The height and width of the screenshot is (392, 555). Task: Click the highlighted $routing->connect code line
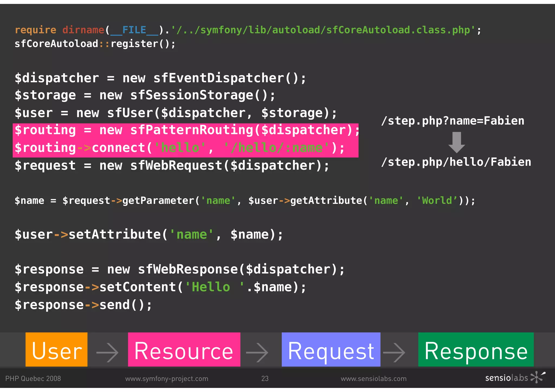click(179, 148)
